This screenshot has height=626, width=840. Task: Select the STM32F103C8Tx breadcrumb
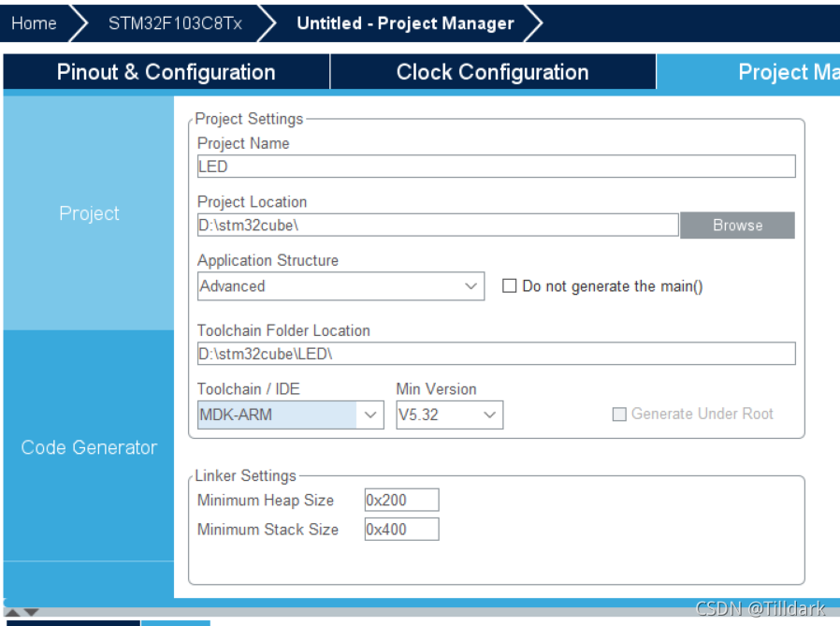(x=175, y=23)
